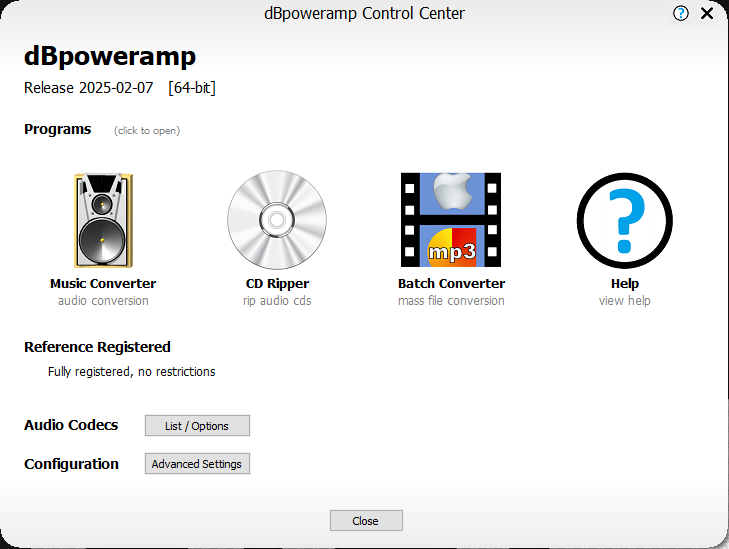Click the 'dBpoweramp Control Center' window title
Screen dimensions: 729x549
click(x=364, y=13)
